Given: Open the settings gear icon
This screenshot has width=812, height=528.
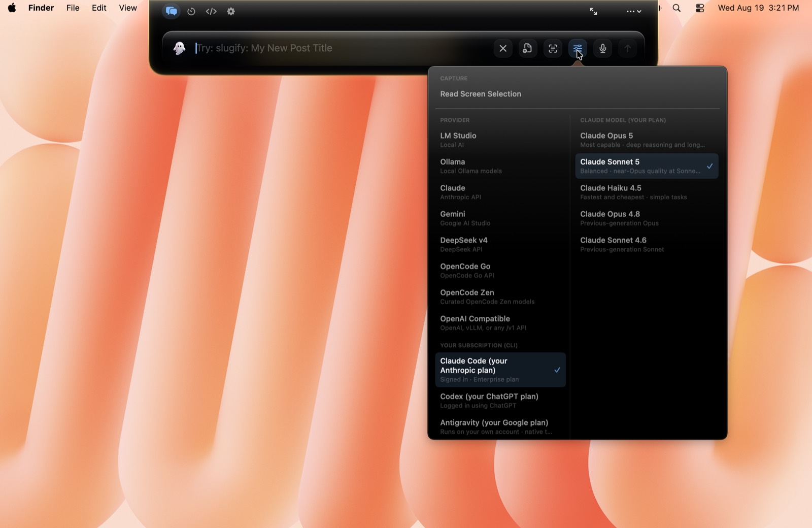Looking at the screenshot, I should coord(231,11).
